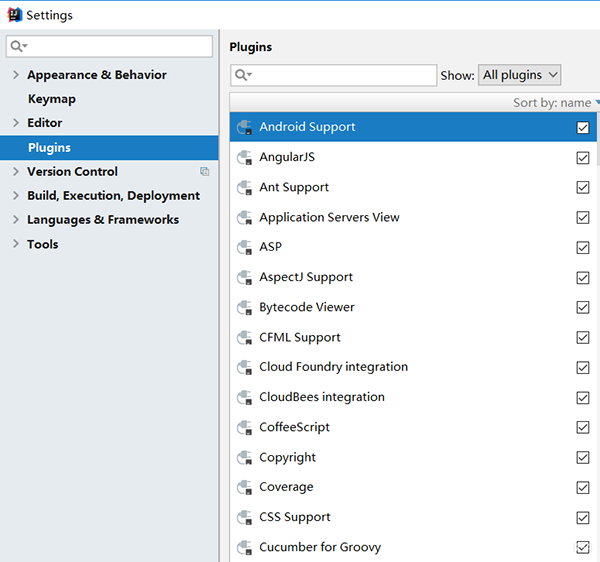This screenshot has height=562, width=600.
Task: Toggle the Copyright plugin checkbox
Action: pos(583,458)
